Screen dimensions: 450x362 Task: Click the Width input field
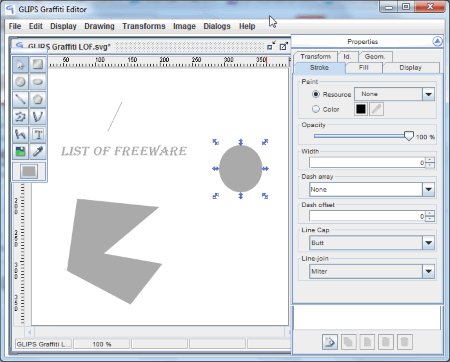pyautogui.click(x=367, y=163)
